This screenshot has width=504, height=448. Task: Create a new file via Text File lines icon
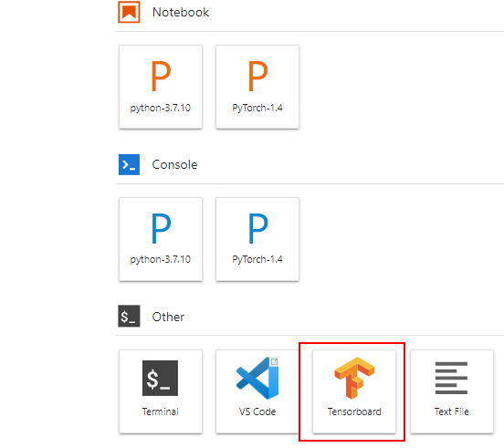[451, 378]
